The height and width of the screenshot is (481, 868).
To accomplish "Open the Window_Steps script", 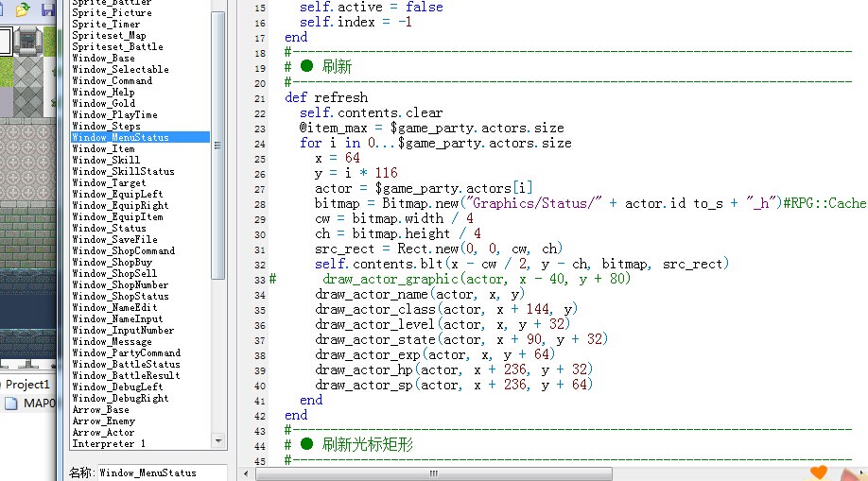I will 106,127.
